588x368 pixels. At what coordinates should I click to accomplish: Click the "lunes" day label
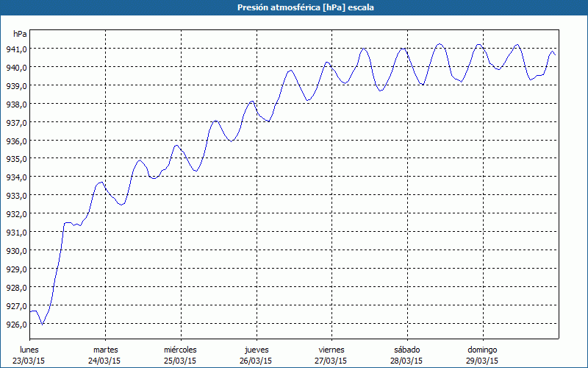coord(29,350)
